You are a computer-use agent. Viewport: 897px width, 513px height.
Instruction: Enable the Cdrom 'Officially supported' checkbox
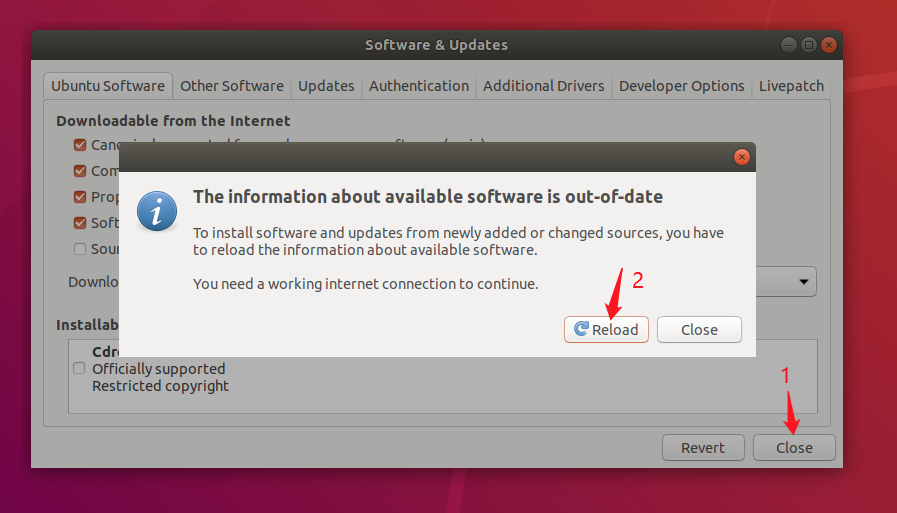coord(79,368)
